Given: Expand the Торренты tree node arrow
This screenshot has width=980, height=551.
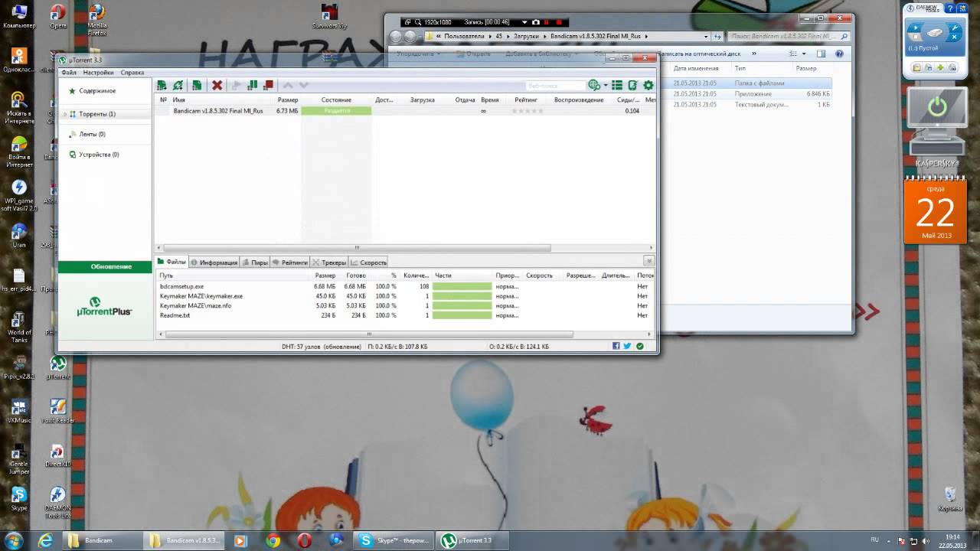Looking at the screenshot, I should coord(64,114).
